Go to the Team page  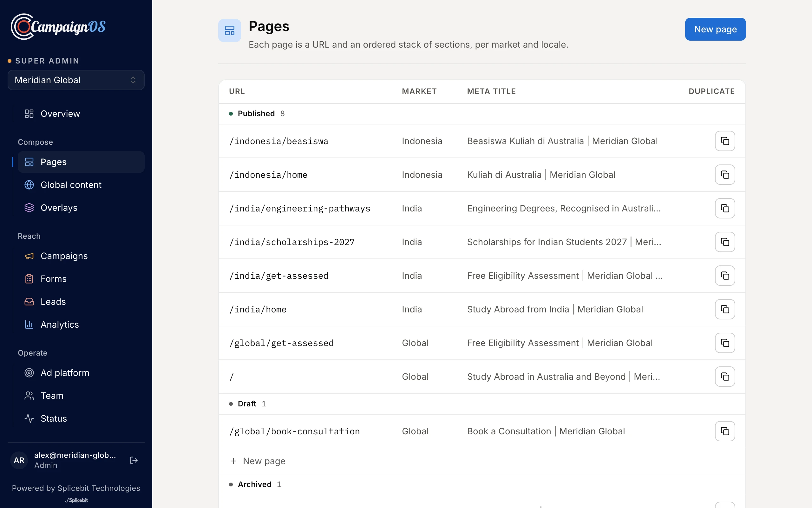coord(81,396)
